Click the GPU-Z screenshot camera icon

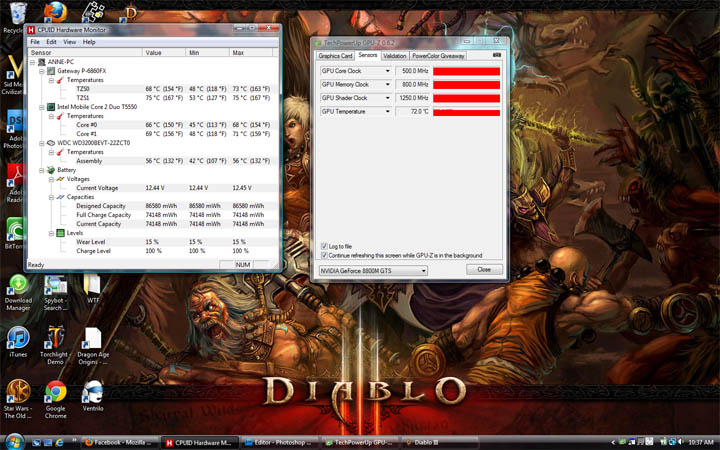coord(496,55)
